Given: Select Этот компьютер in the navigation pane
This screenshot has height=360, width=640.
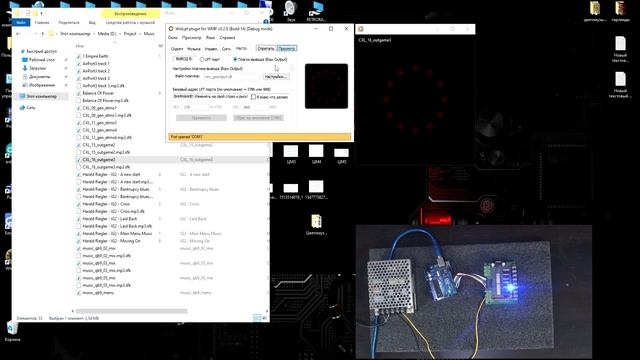Looking at the screenshot, I should coord(41,96).
